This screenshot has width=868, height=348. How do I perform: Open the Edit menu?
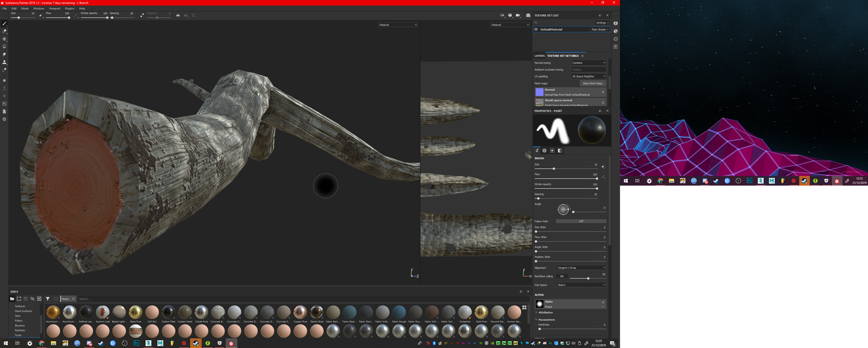(14, 8)
